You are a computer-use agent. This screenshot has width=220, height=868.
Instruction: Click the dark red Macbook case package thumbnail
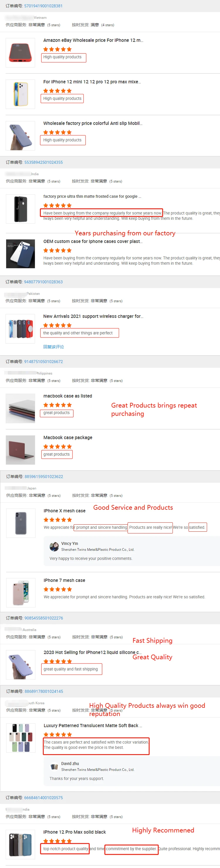click(x=20, y=450)
